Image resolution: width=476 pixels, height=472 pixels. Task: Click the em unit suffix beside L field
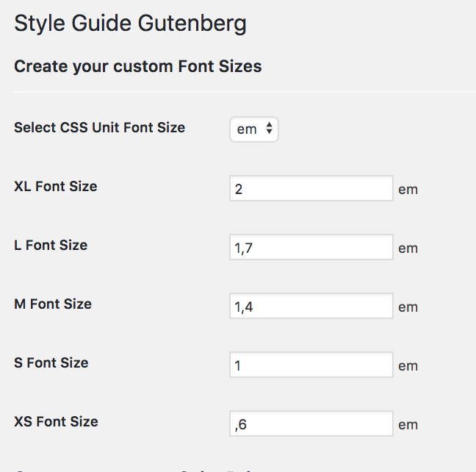point(408,248)
